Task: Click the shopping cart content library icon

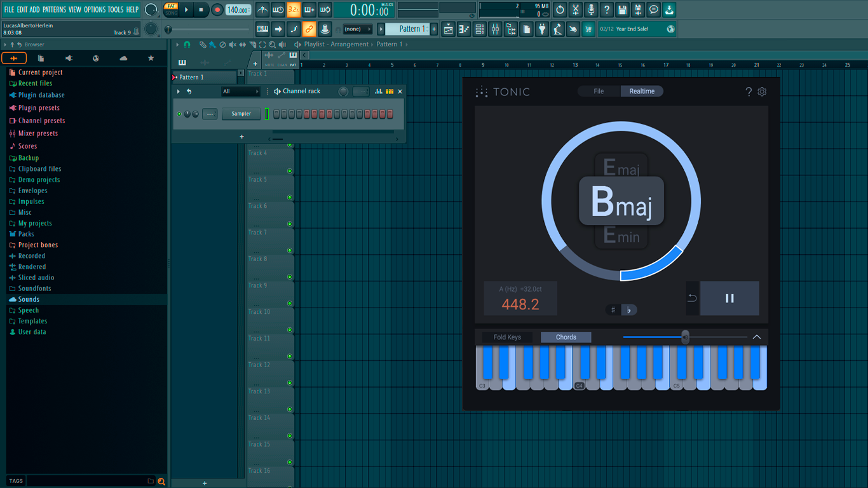Action: (588, 29)
